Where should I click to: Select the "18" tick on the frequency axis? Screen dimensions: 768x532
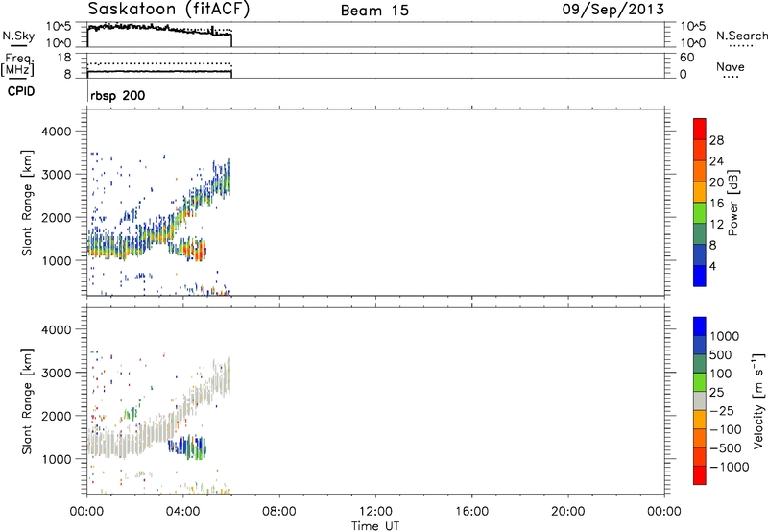64,58
